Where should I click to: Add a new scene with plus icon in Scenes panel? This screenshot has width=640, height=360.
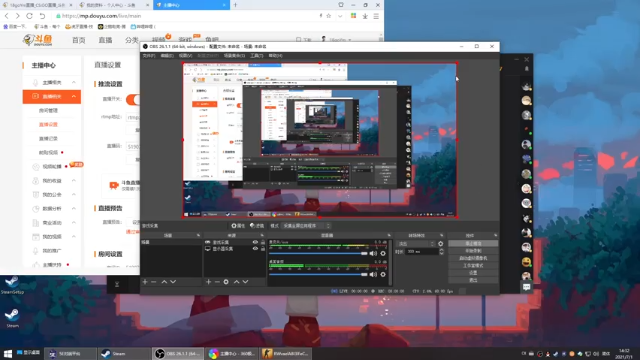coord(145,282)
